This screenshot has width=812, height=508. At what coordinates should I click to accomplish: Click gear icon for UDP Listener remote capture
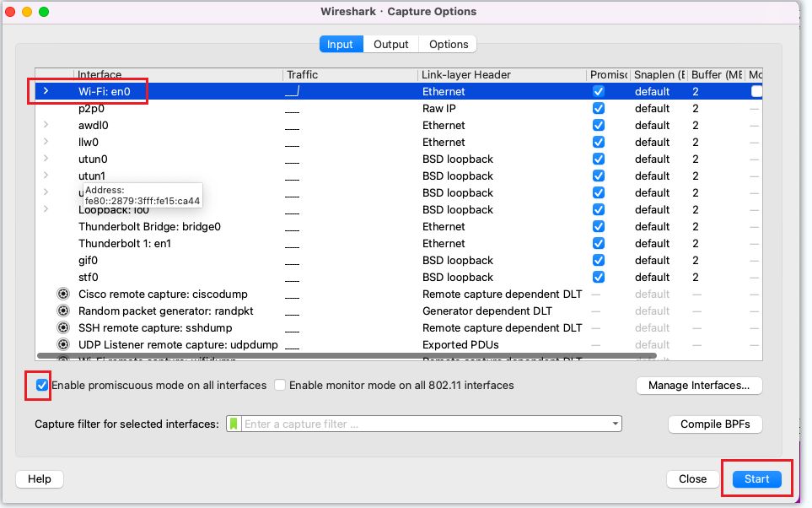tap(62, 345)
